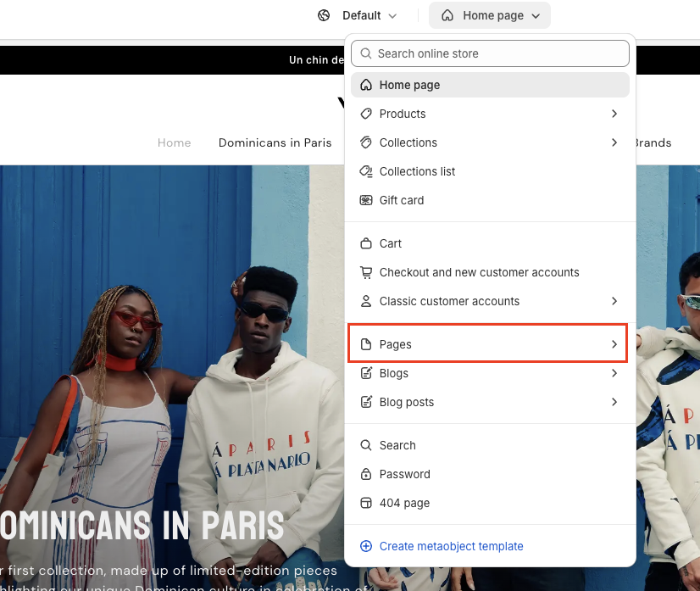Select the Search template entry
This screenshot has height=591, width=700.
(490, 445)
